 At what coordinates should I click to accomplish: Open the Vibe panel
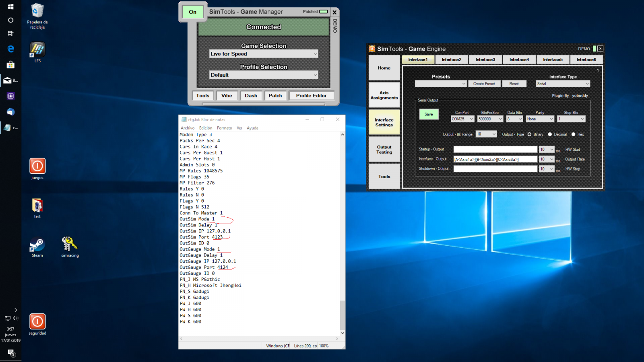click(x=227, y=95)
